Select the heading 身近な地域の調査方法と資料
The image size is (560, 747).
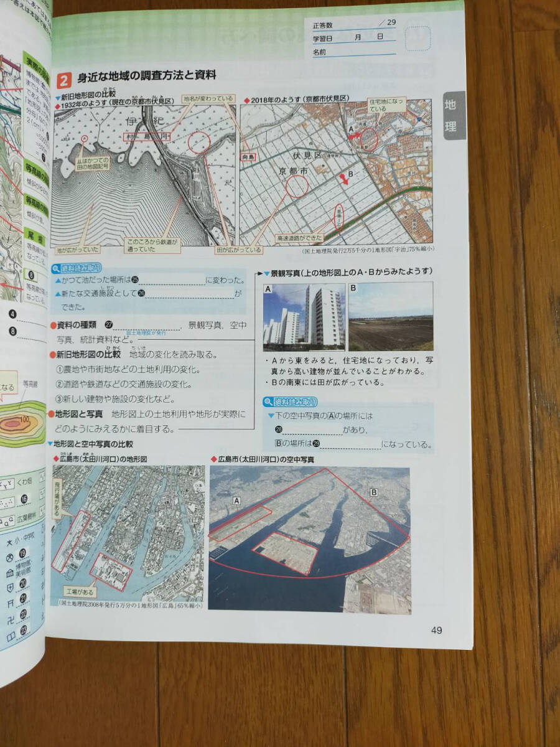(146, 77)
